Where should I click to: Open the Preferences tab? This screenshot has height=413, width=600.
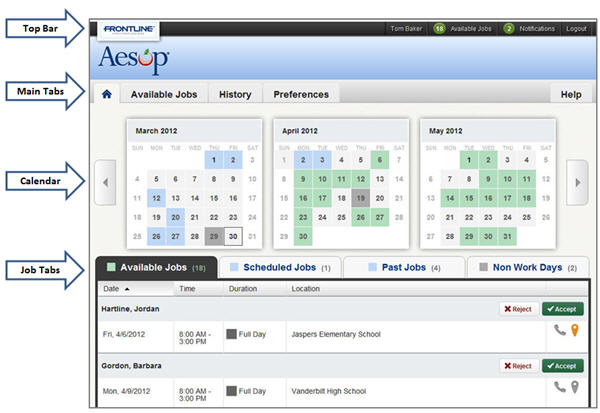pyautogui.click(x=301, y=94)
